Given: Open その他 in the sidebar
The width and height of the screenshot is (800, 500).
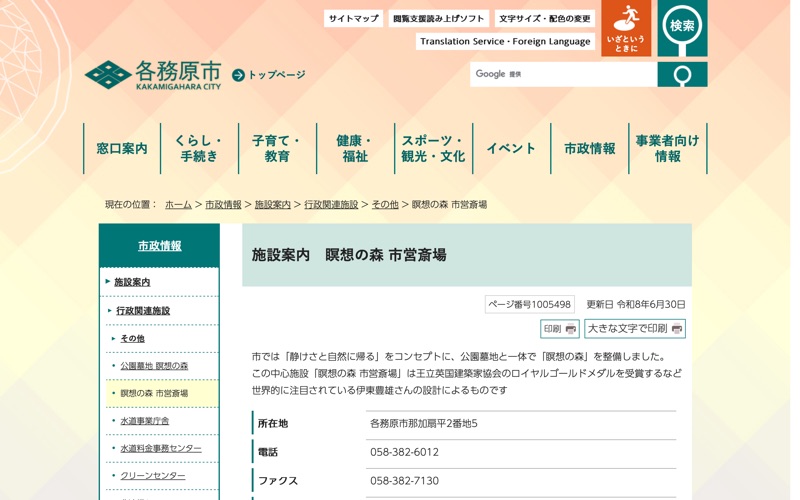Looking at the screenshot, I should [x=132, y=338].
